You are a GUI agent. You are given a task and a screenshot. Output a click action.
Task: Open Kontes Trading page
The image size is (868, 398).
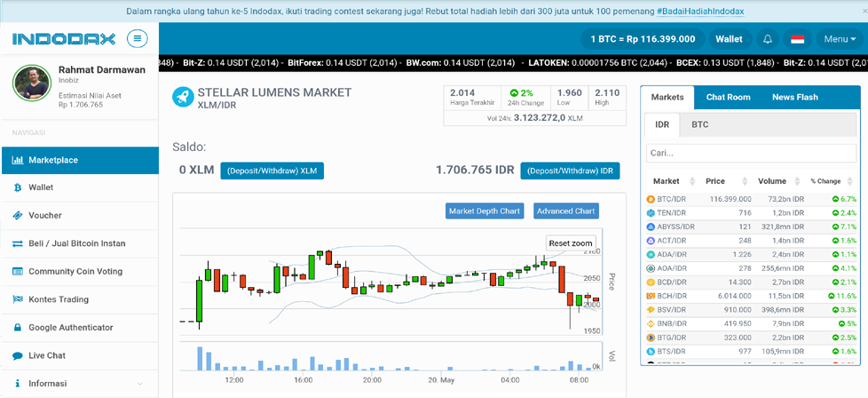pyautogui.click(x=80, y=299)
